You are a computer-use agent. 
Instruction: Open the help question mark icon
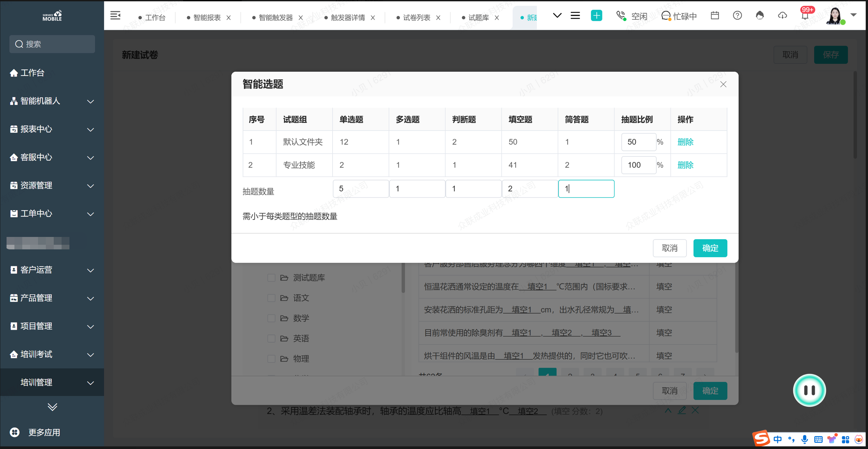click(x=737, y=15)
